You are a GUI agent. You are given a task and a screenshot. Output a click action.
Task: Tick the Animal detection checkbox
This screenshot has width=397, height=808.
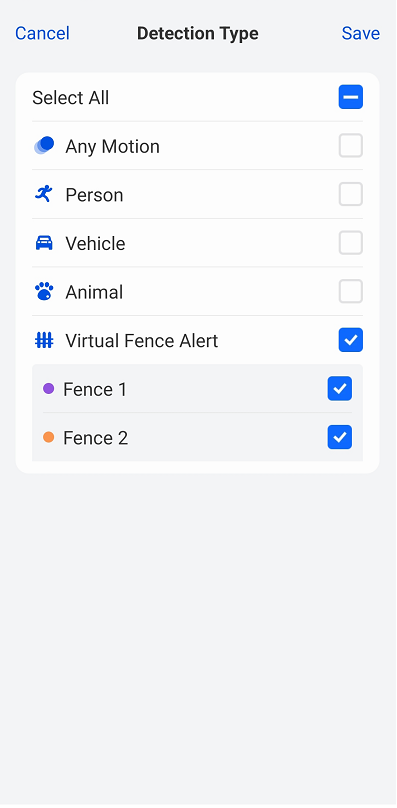(x=351, y=292)
